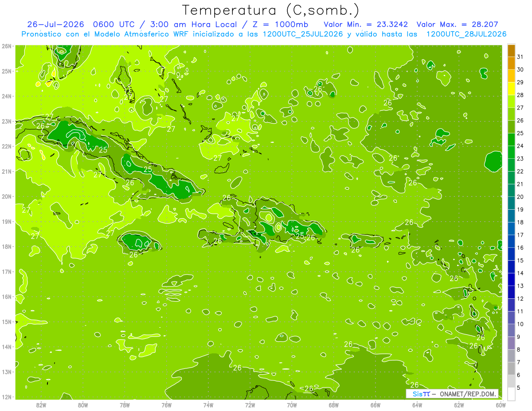Click the 66W longitude axis label
The width and height of the screenshot is (532, 411).
click(376, 405)
